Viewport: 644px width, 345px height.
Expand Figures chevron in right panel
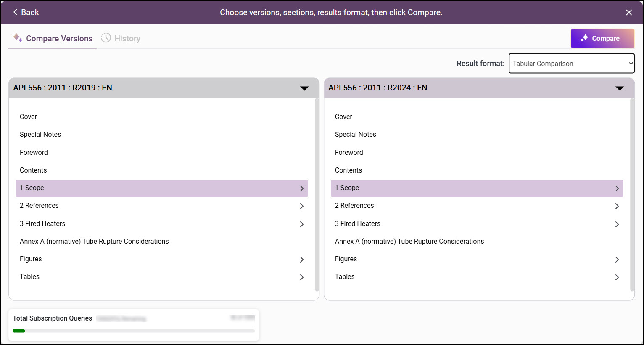(617, 260)
